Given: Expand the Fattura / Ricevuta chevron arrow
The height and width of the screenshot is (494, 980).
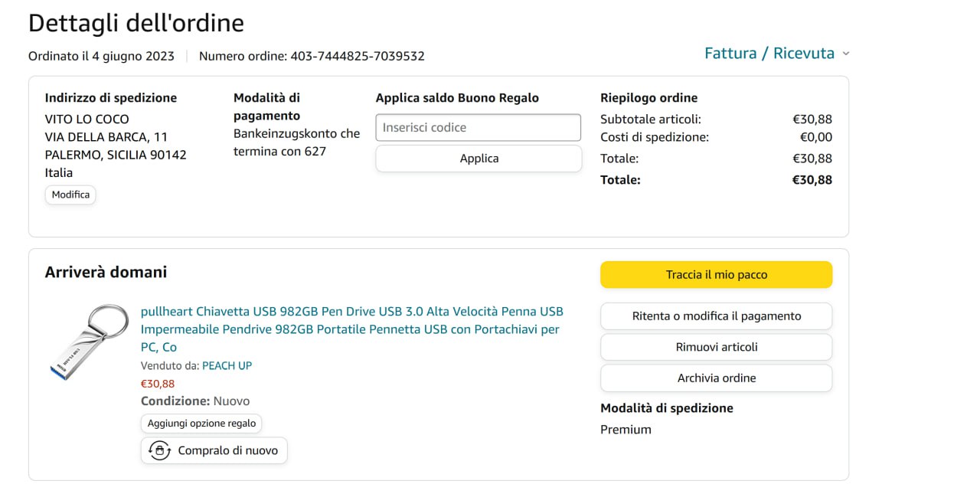Looking at the screenshot, I should click(x=845, y=54).
